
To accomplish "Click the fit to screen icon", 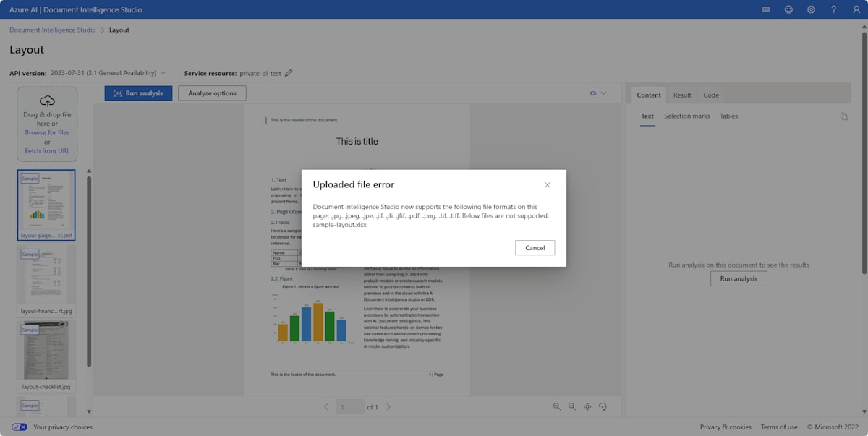I will [x=587, y=407].
